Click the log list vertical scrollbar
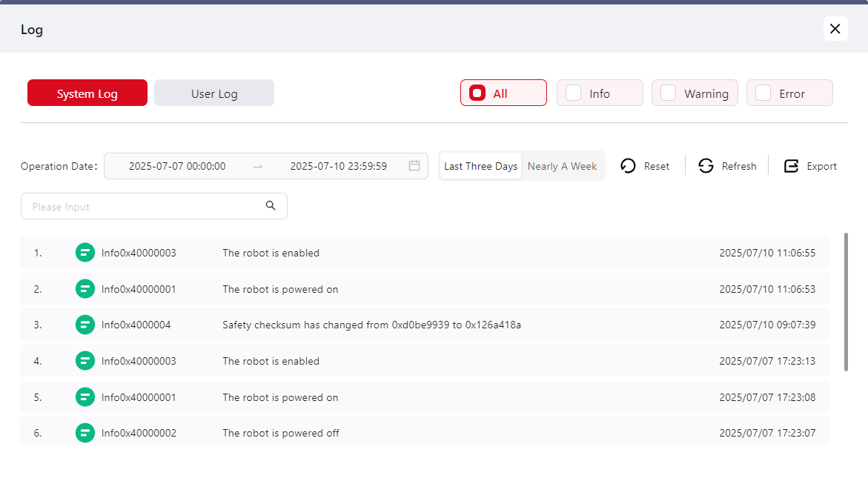Viewport: 868px width, 504px height. click(846, 302)
